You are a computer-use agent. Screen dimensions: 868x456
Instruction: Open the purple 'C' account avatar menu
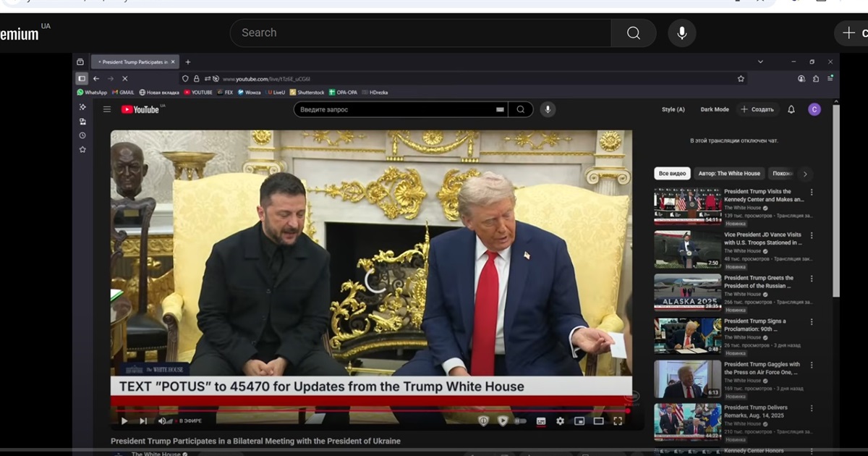point(814,109)
